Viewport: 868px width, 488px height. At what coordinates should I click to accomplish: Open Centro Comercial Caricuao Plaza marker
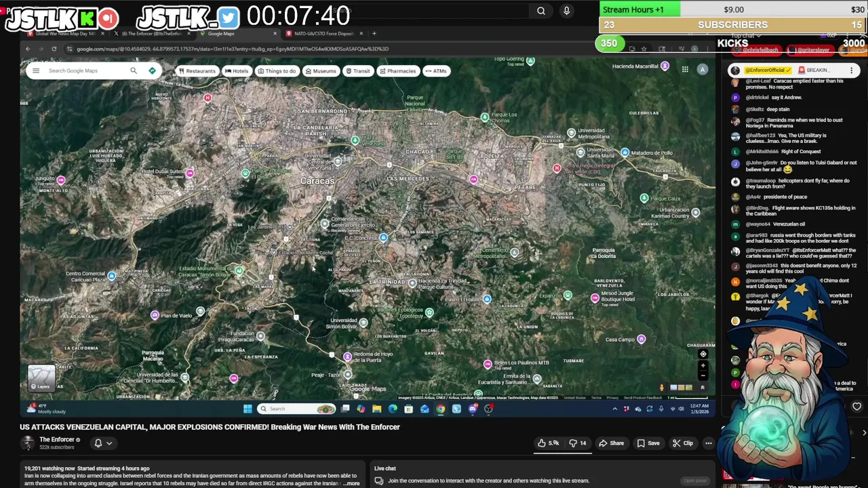click(x=112, y=276)
